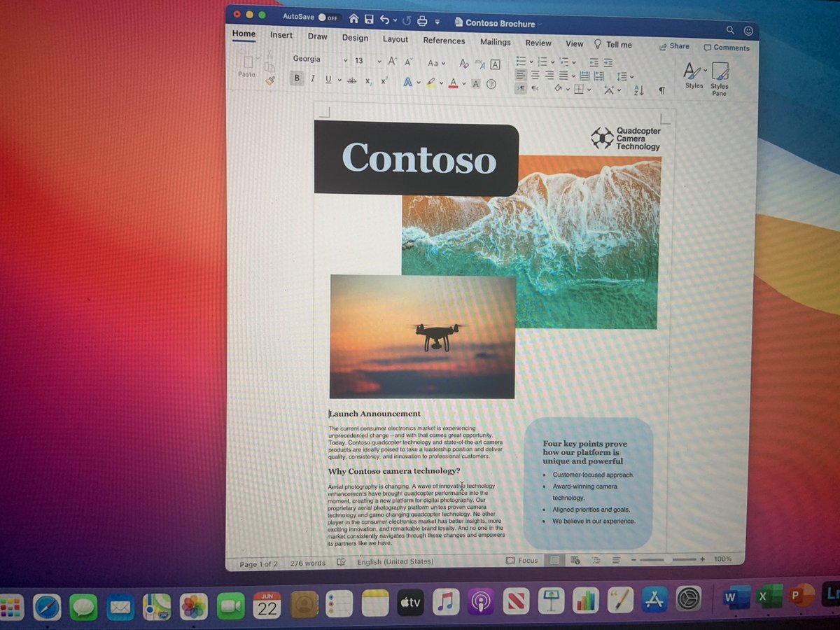The width and height of the screenshot is (840, 630).
Task: Launch Excel from the Dock
Action: (x=769, y=596)
